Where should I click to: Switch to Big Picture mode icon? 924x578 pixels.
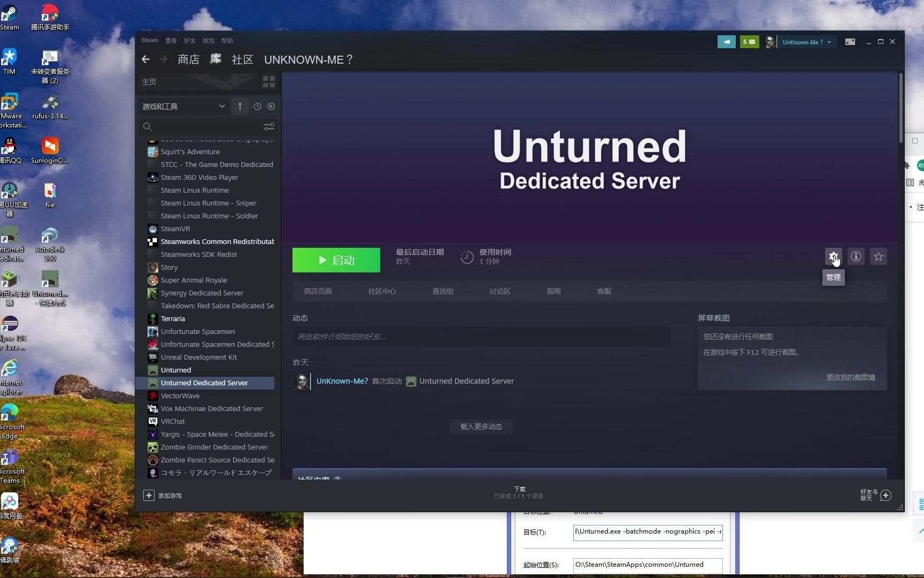tap(850, 42)
